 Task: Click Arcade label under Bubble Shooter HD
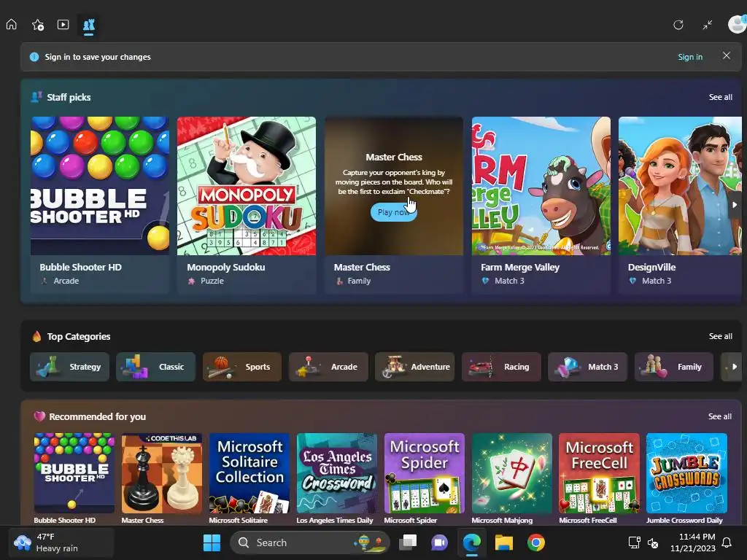click(x=66, y=281)
